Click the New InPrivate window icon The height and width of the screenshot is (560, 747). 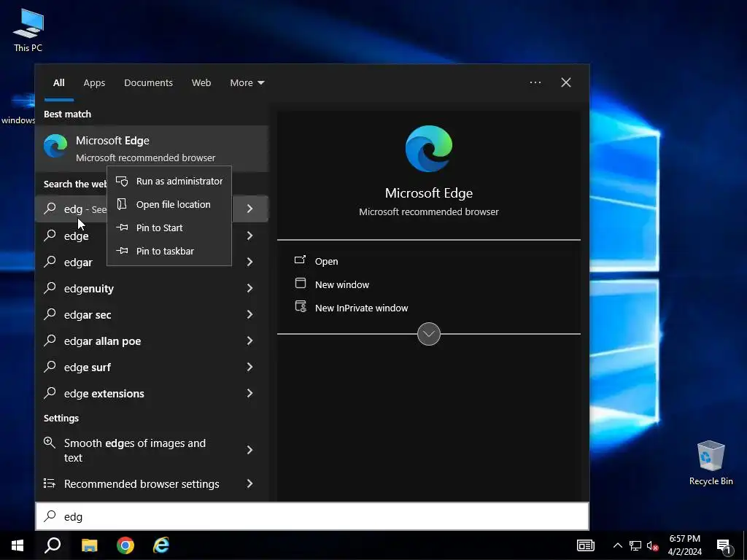(x=301, y=306)
